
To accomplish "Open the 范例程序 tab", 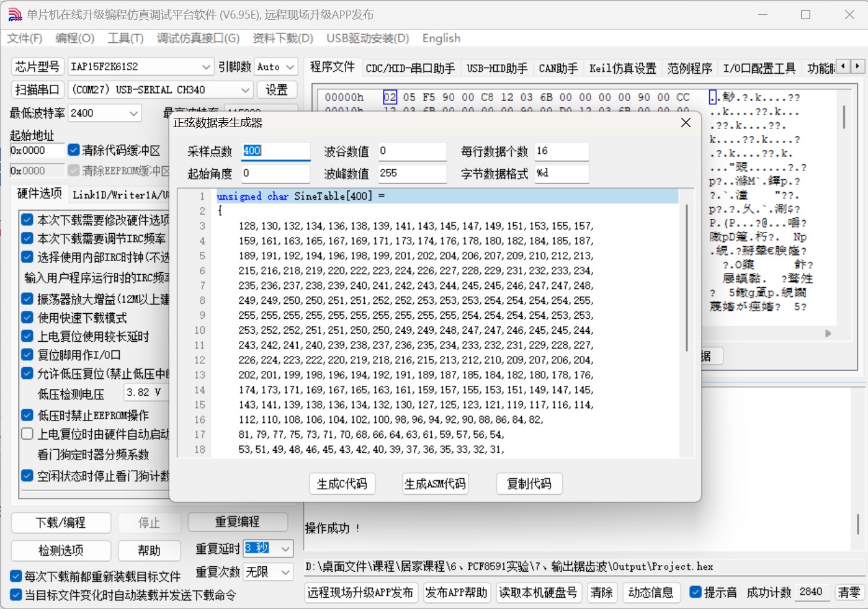I will 689,68.
